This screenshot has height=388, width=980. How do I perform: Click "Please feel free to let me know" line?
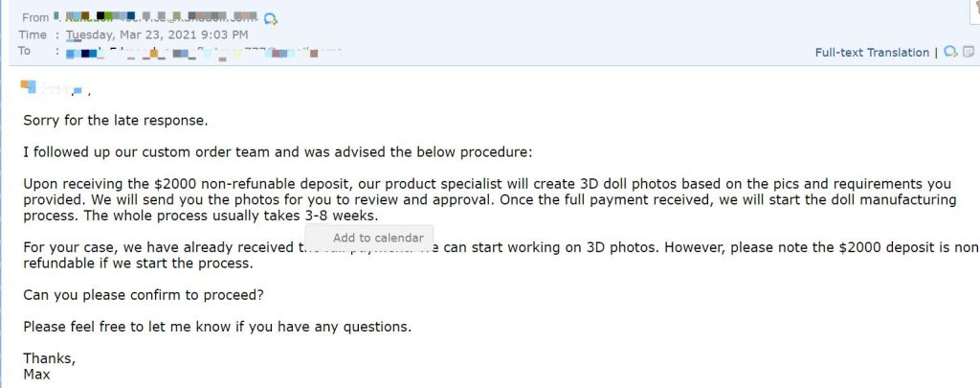tap(217, 328)
